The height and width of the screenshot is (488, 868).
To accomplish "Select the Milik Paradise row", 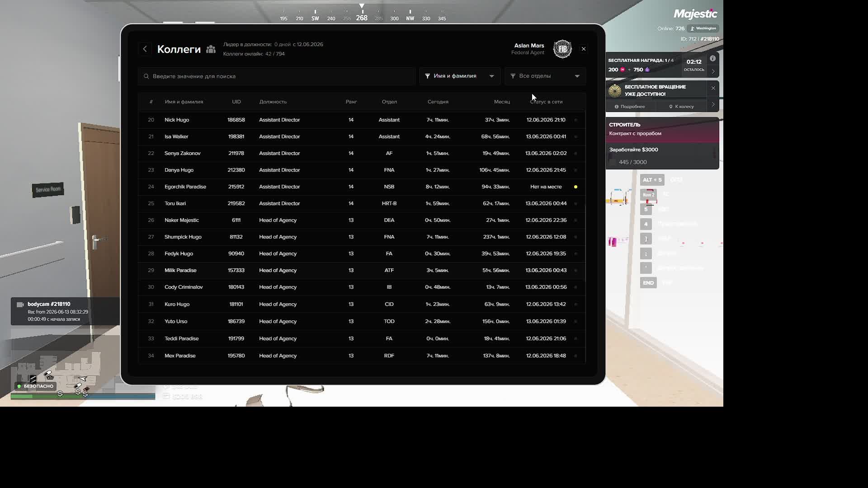I will coord(362,270).
